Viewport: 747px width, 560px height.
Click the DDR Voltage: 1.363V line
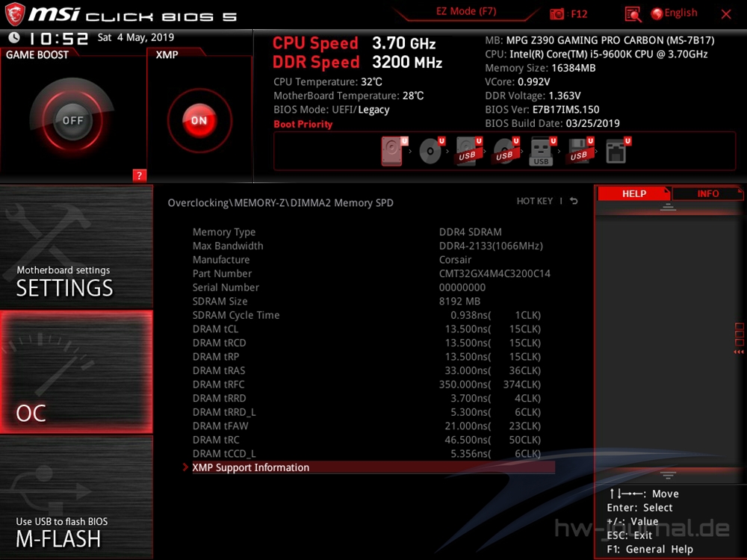pyautogui.click(x=533, y=96)
